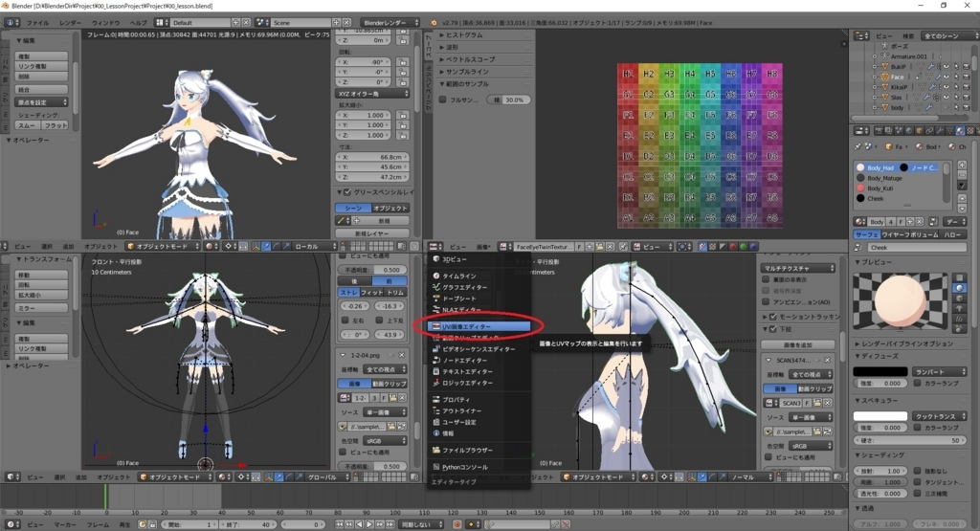Open the Texture checker tab icon
This screenshot has height=531, width=980.
tap(970, 131)
